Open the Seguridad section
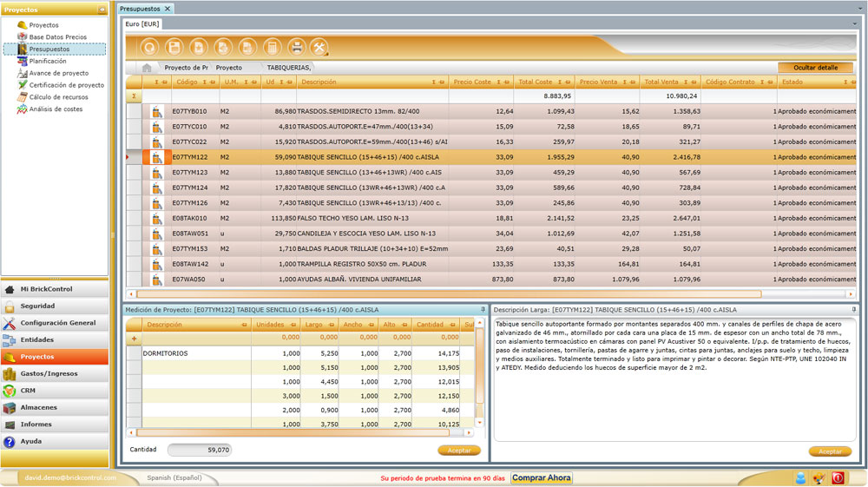This screenshot has height=487, width=868. tap(55, 306)
